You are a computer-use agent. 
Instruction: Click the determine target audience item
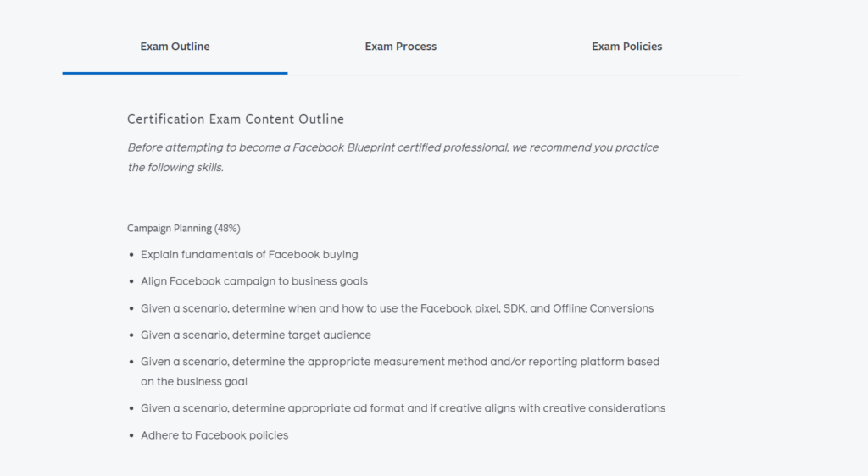coord(256,335)
